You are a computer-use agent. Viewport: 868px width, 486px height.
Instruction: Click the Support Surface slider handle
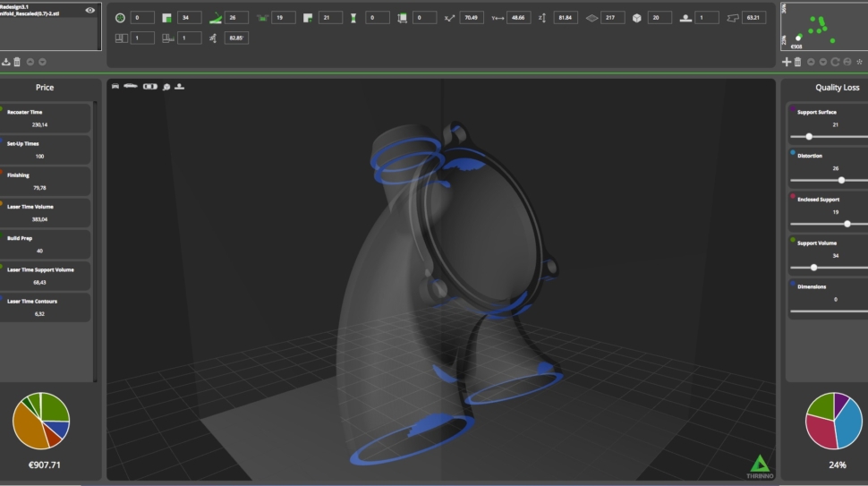(x=809, y=137)
